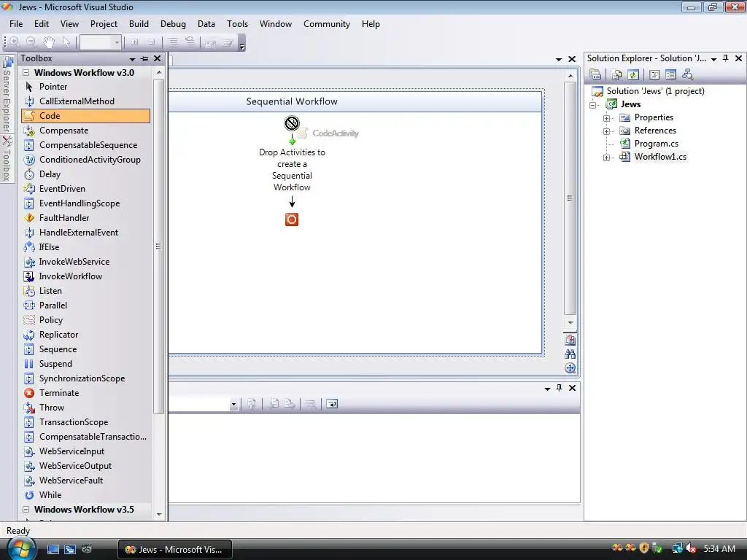Viewport: 747px width, 560px height.
Task: Toggle auto-hide pin on bottom output pane
Action: click(560, 388)
